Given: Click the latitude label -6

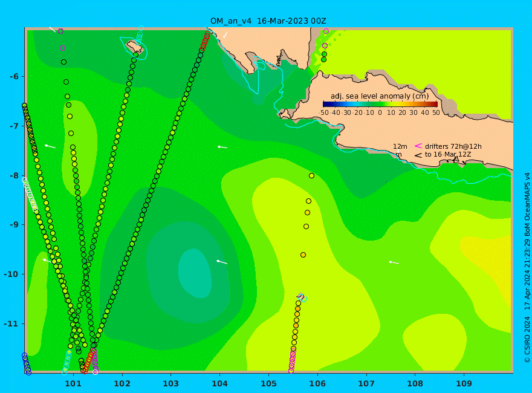Looking at the screenshot, I should pos(15,77).
